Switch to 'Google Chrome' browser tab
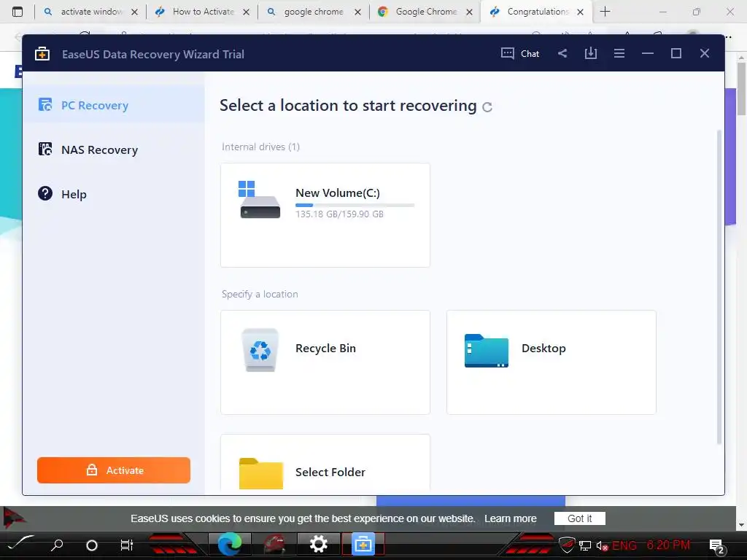This screenshot has width=747, height=560. pyautogui.click(x=424, y=12)
